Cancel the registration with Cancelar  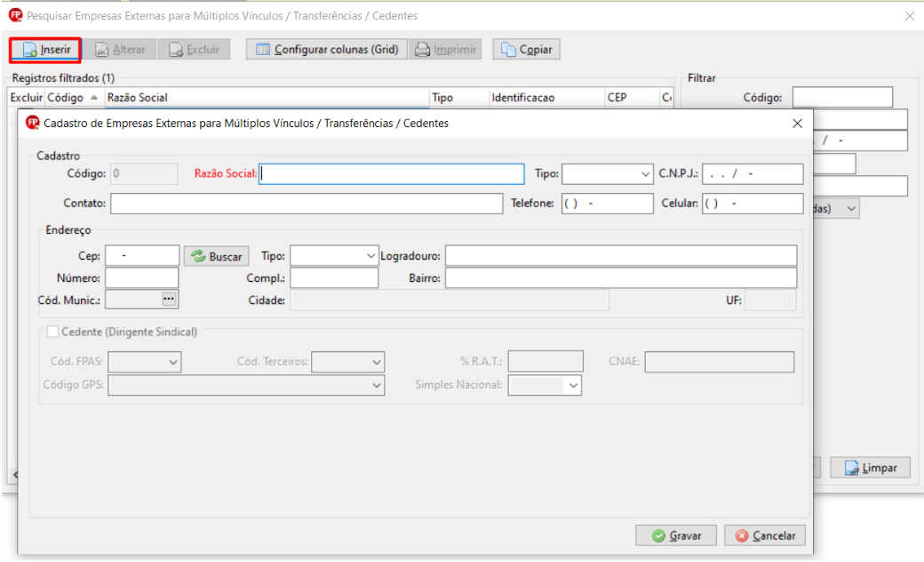point(765,535)
